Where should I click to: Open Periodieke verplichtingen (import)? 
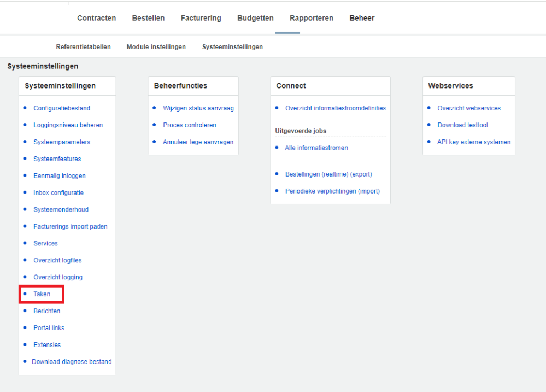coord(332,191)
